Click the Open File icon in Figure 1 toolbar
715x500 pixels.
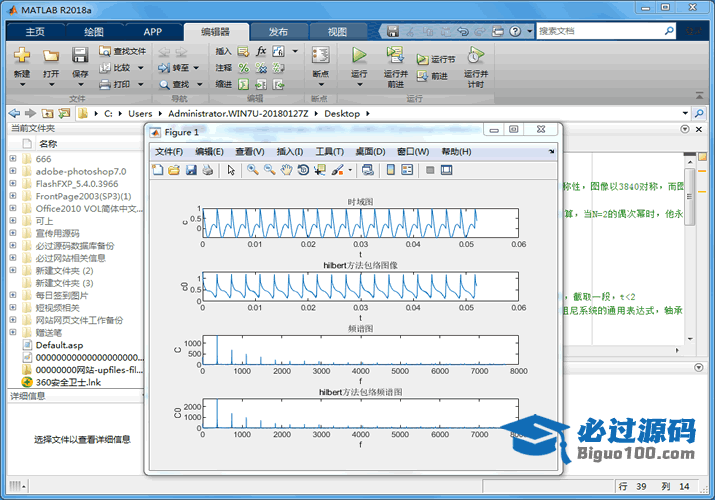tap(174, 170)
